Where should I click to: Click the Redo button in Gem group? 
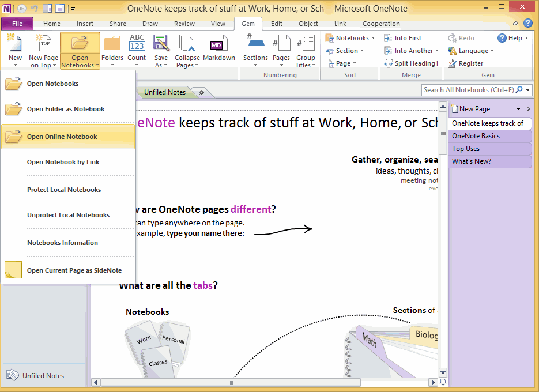click(x=461, y=38)
